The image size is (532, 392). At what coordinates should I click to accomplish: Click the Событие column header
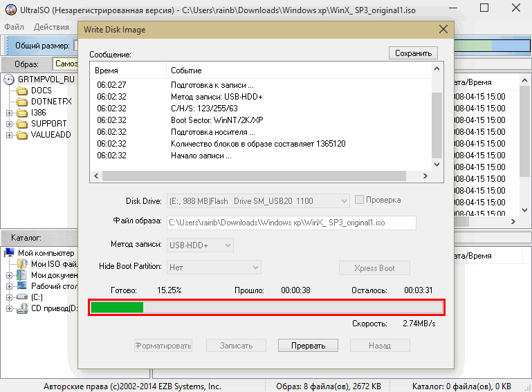(299, 71)
